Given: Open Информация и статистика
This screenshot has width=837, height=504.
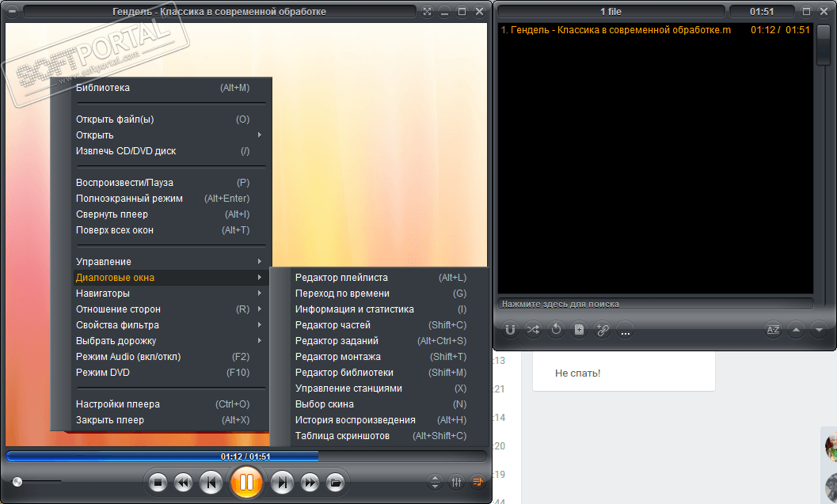Looking at the screenshot, I should pos(381,309).
